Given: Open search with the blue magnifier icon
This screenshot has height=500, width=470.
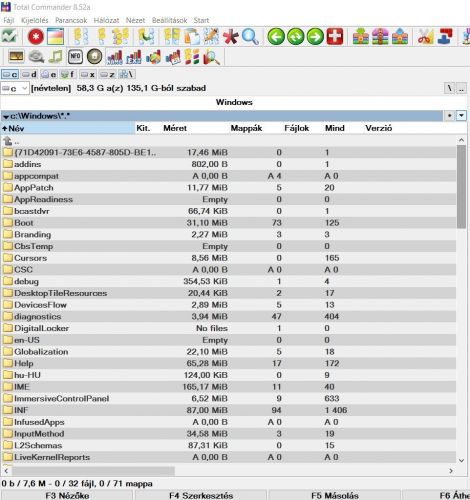Looking at the screenshot, I should pyautogui.click(x=250, y=36).
